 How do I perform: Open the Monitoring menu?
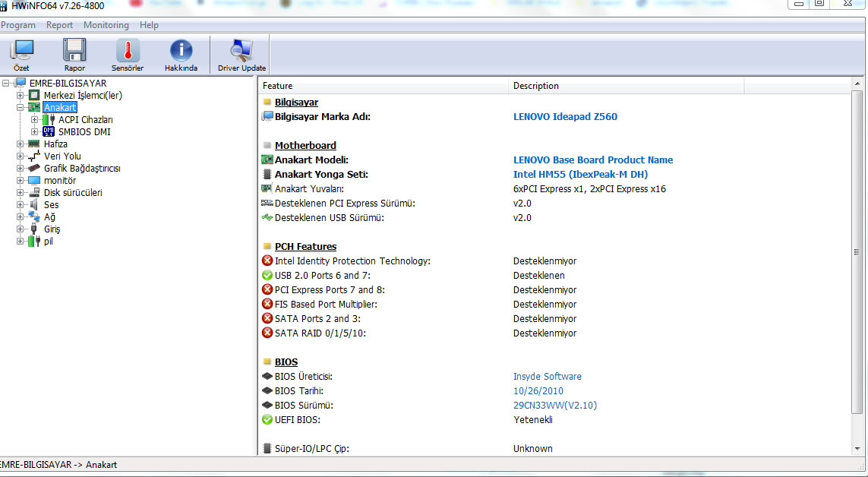coord(106,25)
